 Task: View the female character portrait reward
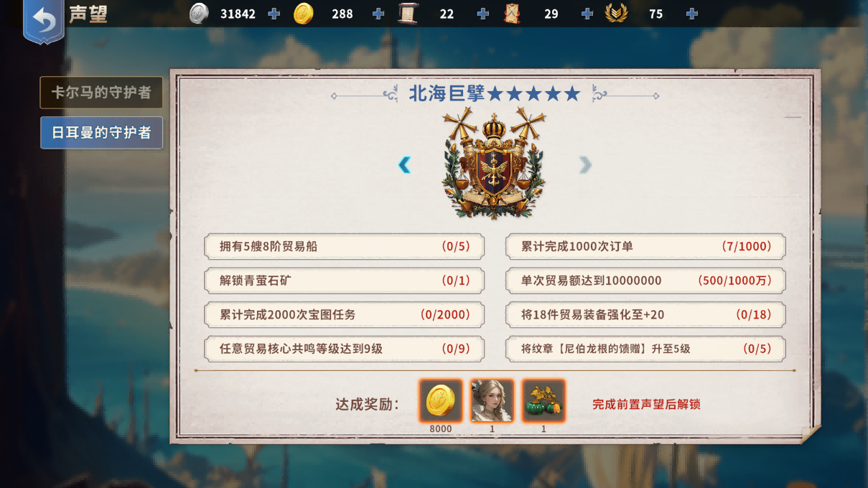tap(492, 401)
